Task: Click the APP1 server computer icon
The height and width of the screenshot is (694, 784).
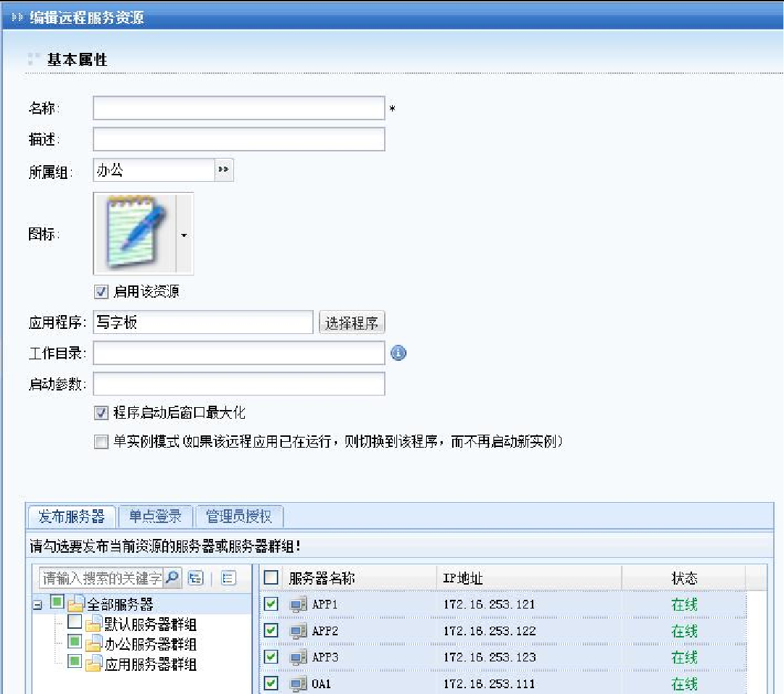Action: click(x=298, y=605)
